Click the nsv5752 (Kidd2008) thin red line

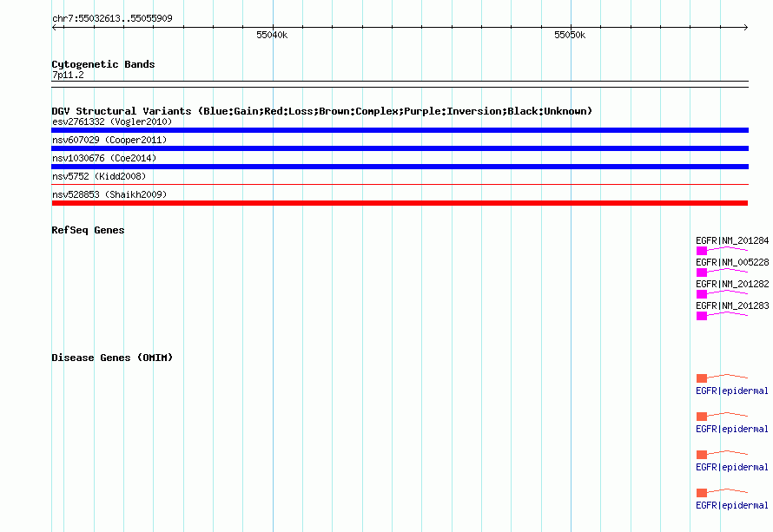click(x=400, y=185)
